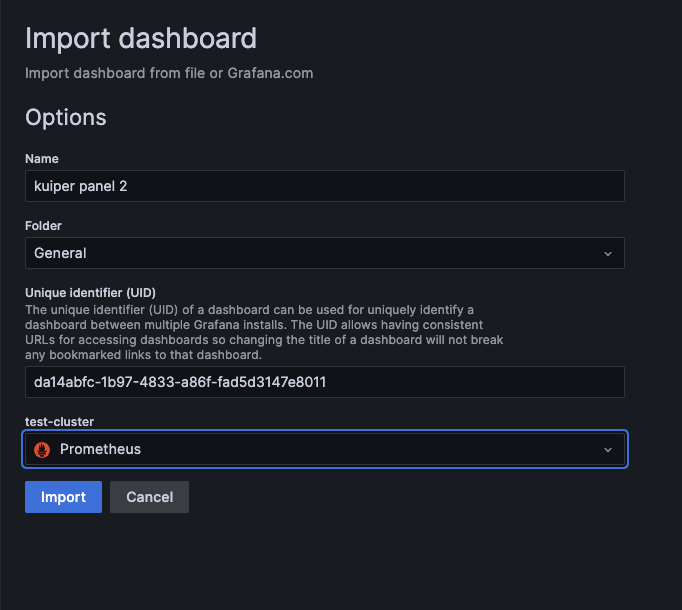This screenshot has height=610, width=682.
Task: Click the blue Import button
Action: [63, 497]
